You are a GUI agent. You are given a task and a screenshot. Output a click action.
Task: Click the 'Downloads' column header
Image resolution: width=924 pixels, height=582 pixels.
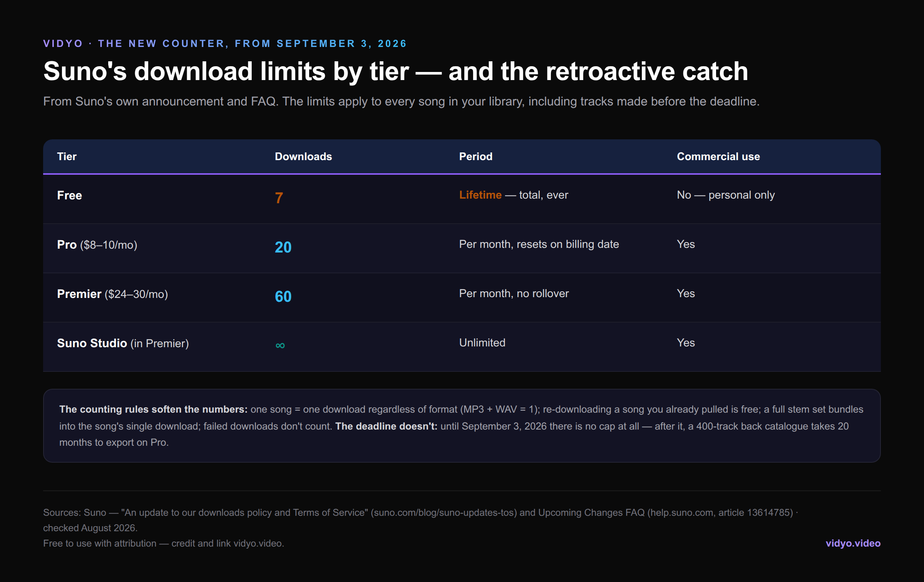click(x=303, y=156)
